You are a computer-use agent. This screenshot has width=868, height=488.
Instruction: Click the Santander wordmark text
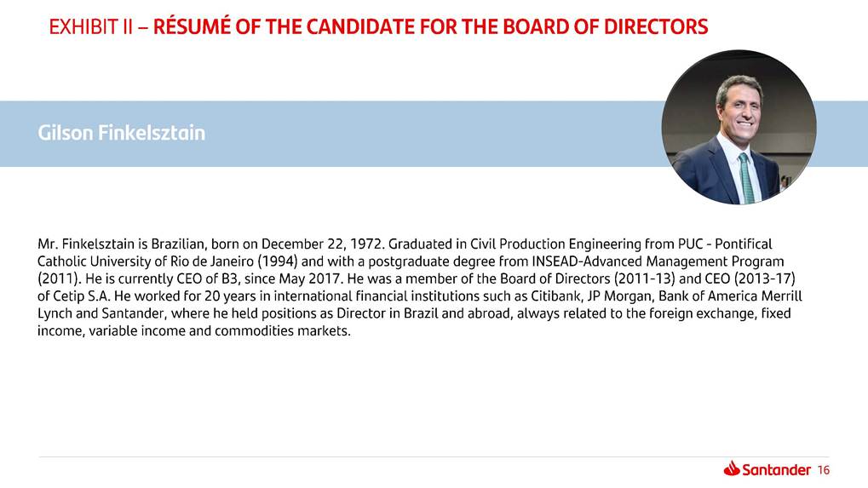pos(776,469)
